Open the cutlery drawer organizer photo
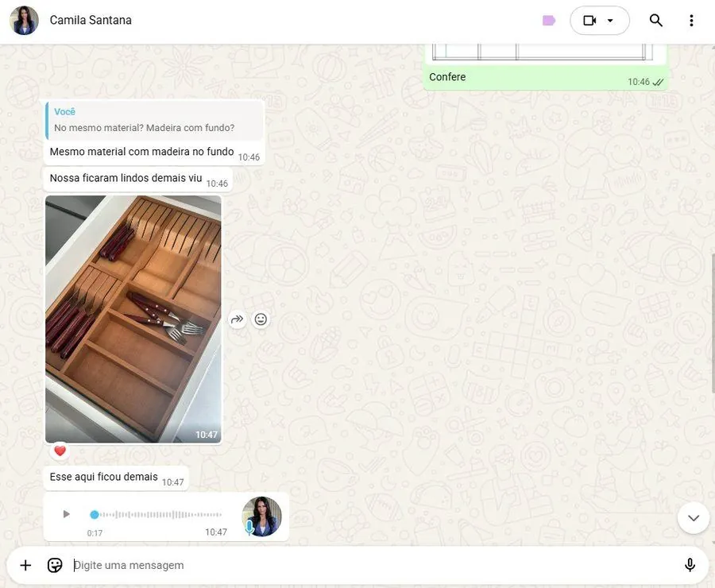Viewport: 715px width, 588px height. point(133,319)
